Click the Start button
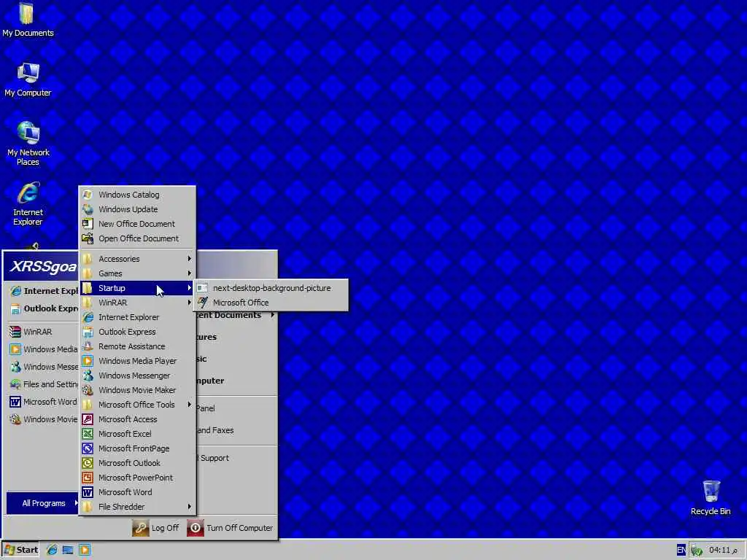Image resolution: width=747 pixels, height=560 pixels. click(x=20, y=550)
